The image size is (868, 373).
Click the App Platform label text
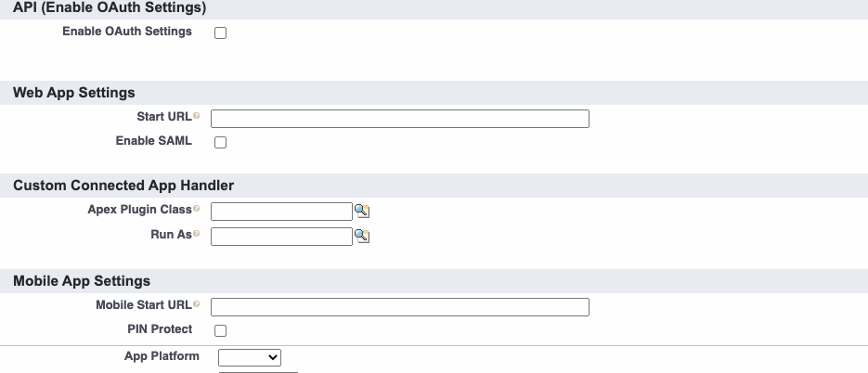[x=162, y=356]
